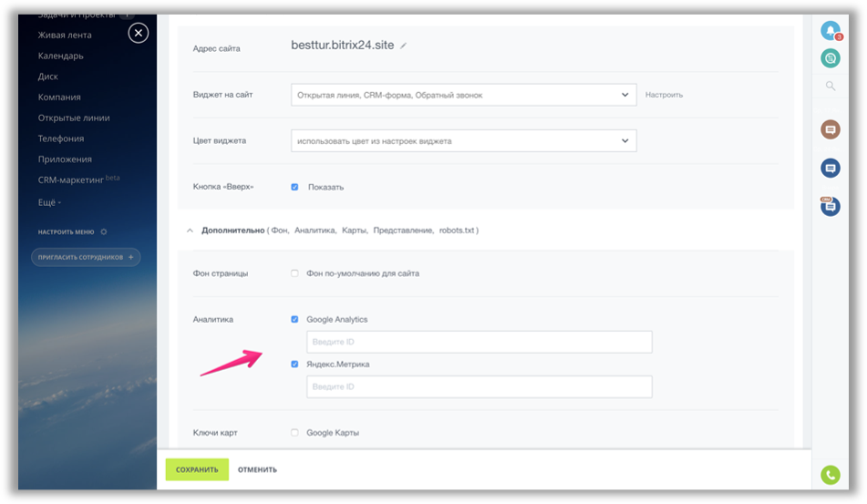Open search magnifier in right panel
867x504 pixels.
(830, 86)
